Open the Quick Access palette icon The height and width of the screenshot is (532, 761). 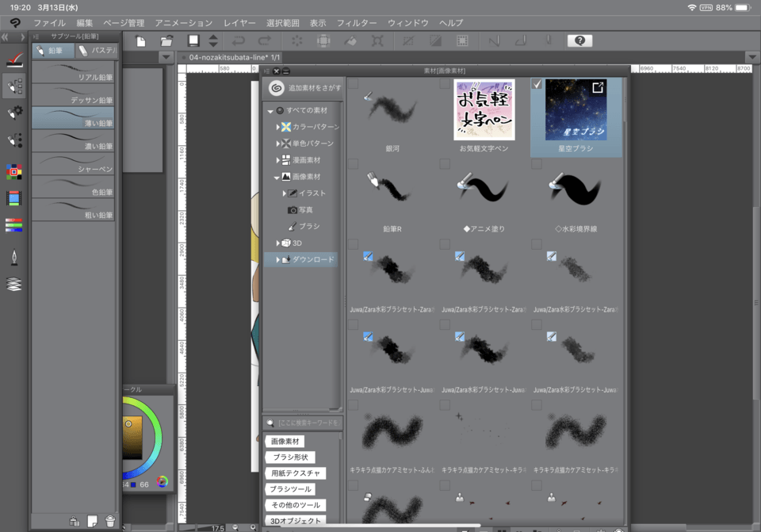[14, 59]
